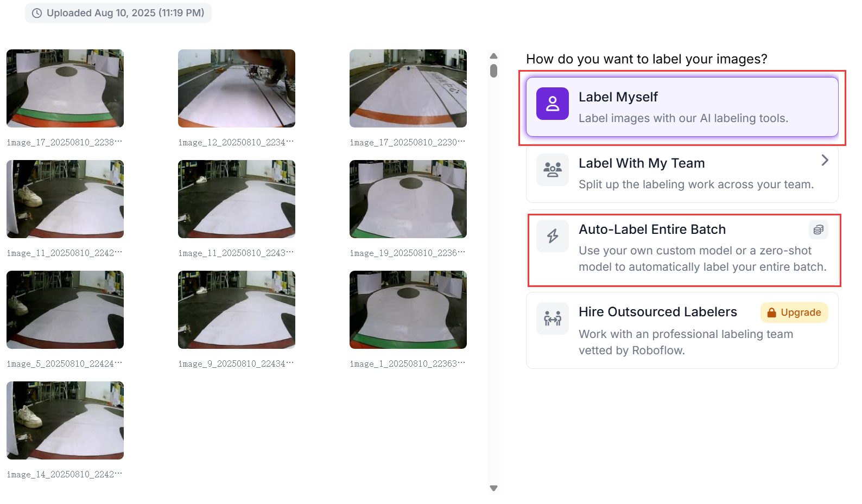This screenshot has height=504, width=862.
Task: Open thumbnail image_12_20250810_2234
Action: click(x=237, y=88)
